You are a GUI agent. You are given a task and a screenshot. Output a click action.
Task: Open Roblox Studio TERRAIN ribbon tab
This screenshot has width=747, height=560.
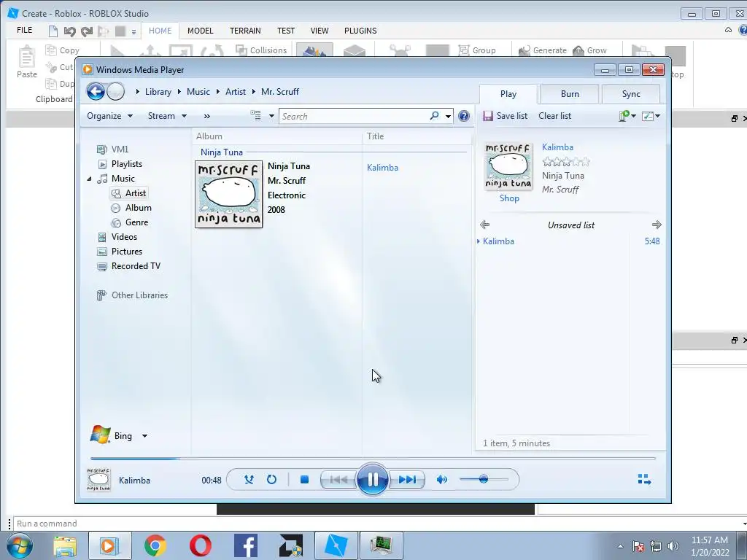pos(245,31)
